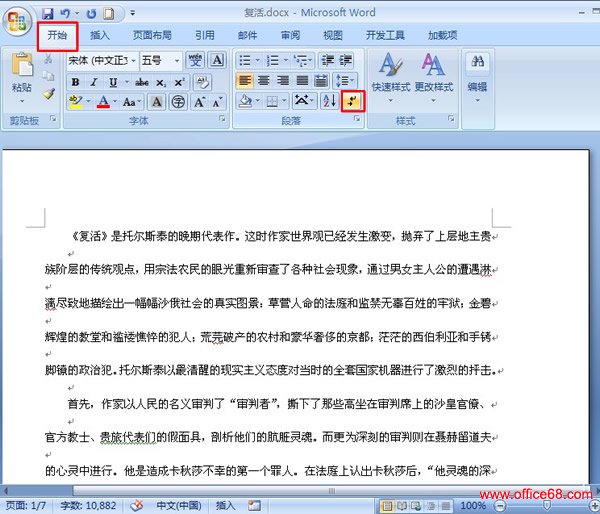
Task: Switch to the 插入 ribbon tab
Action: pyautogui.click(x=100, y=35)
